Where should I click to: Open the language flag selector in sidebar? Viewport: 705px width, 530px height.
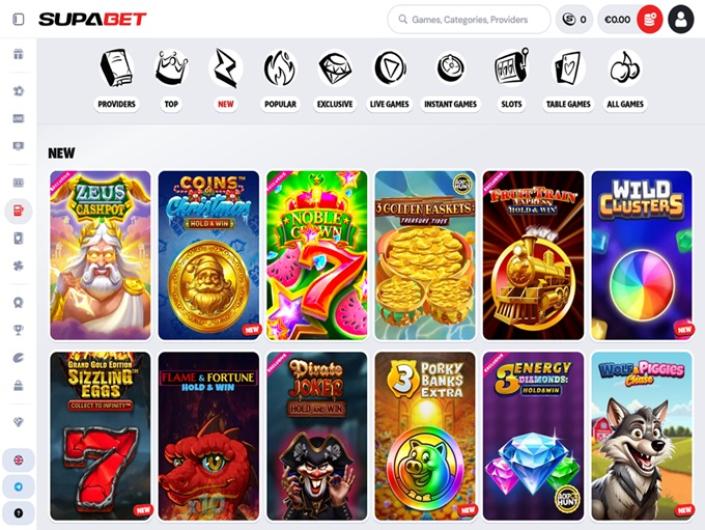pos(18,460)
